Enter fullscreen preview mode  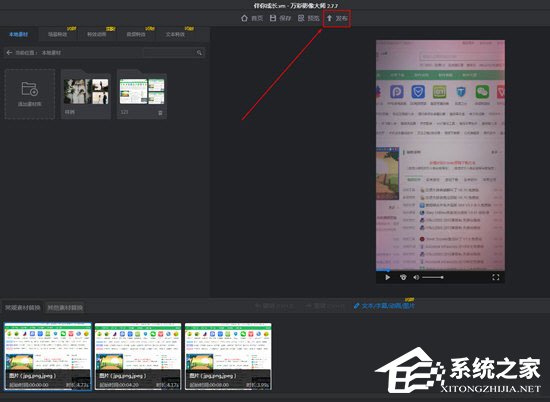tap(496, 277)
